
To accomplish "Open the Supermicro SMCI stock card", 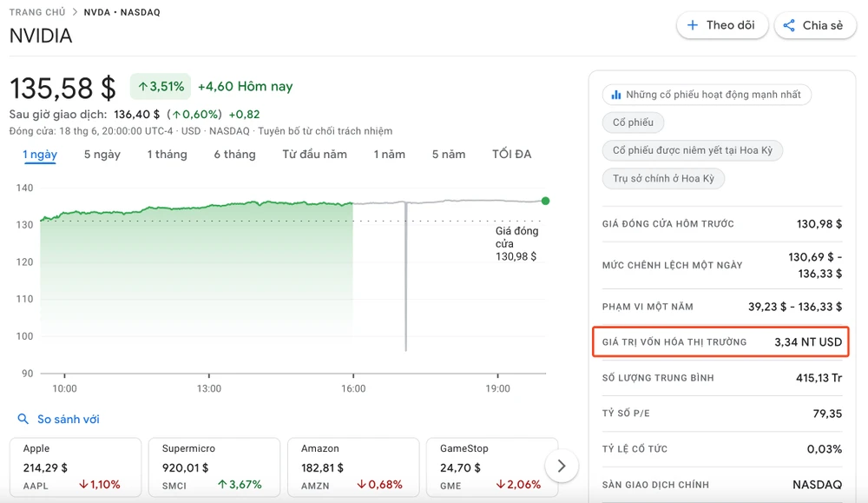I will pyautogui.click(x=214, y=467).
